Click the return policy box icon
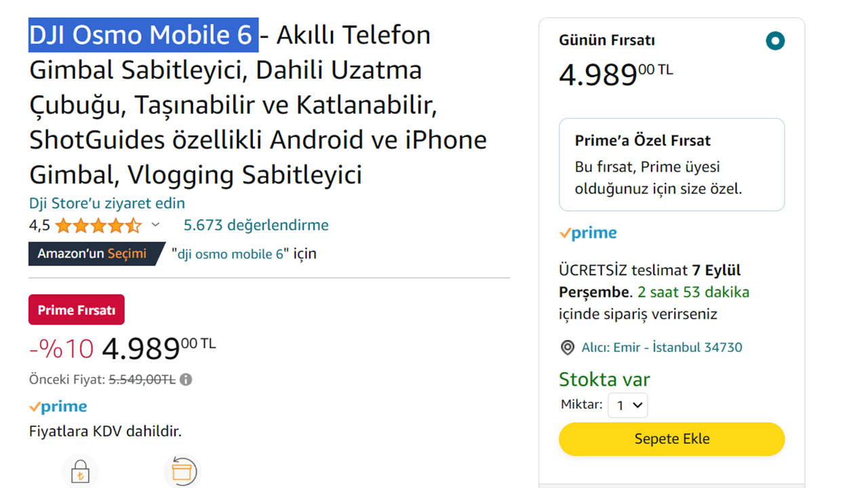The height and width of the screenshot is (488, 868). [x=182, y=472]
